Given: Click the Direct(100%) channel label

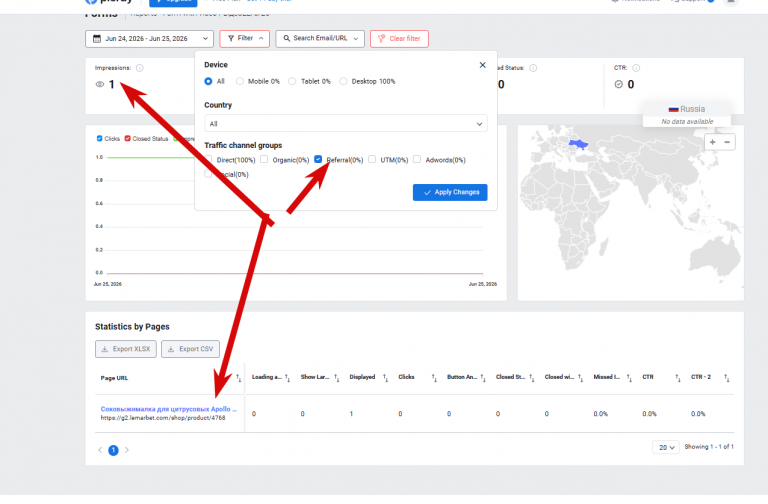Looking at the screenshot, I should [236, 160].
